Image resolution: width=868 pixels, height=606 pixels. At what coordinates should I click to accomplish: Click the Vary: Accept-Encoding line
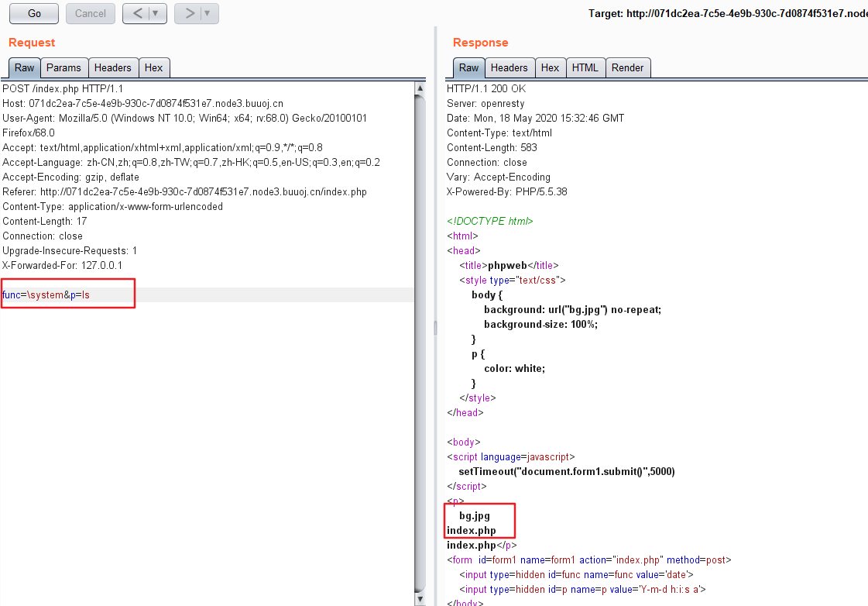point(499,177)
